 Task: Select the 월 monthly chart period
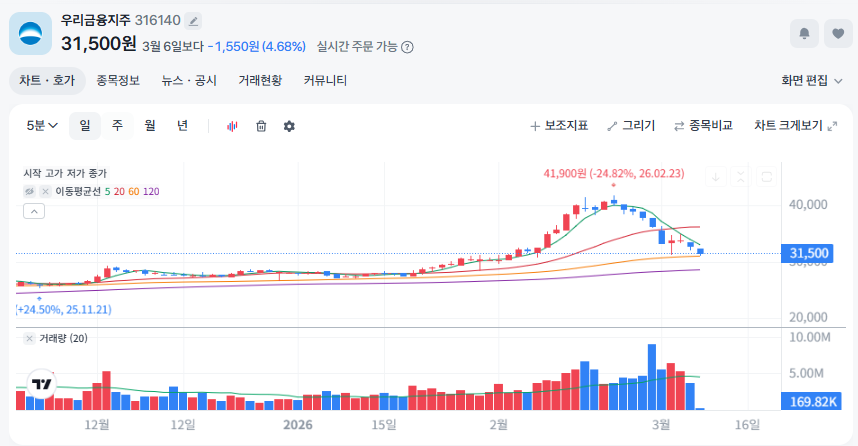click(150, 126)
